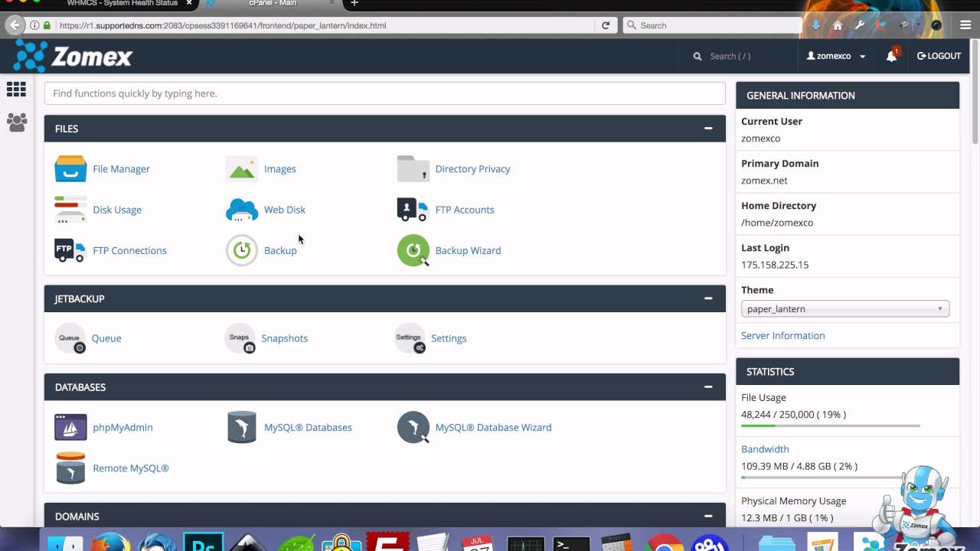Open the Server Information link
This screenshot has width=980, height=551.
(x=782, y=335)
